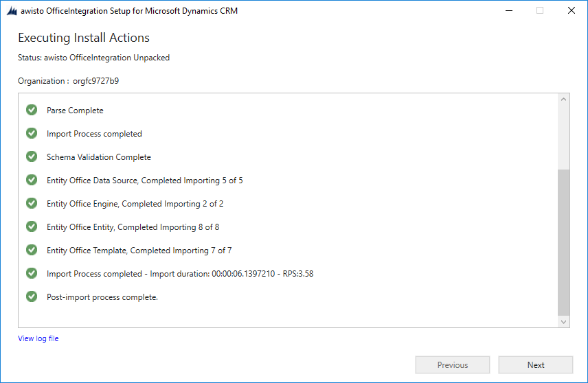
Task: Click checkmark for Entity Office Data Source
Action: pyautogui.click(x=32, y=180)
